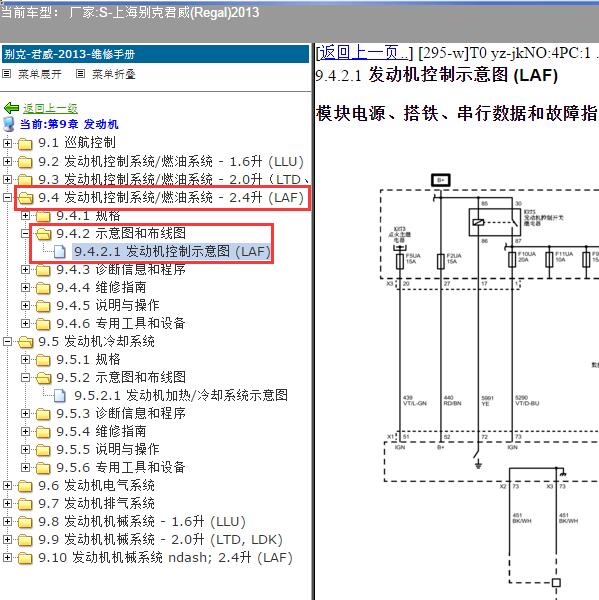Expand the 9.4.6 专用工具和设备 node
The image size is (599, 600).
[25, 323]
